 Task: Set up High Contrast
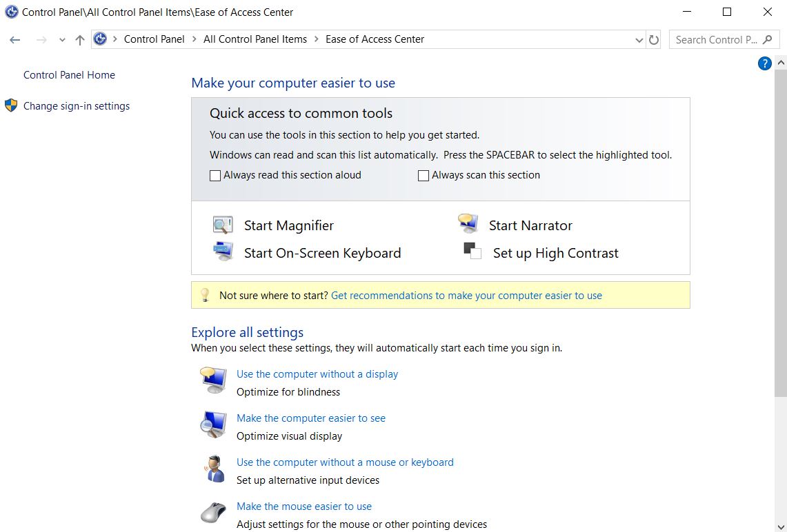pos(556,253)
